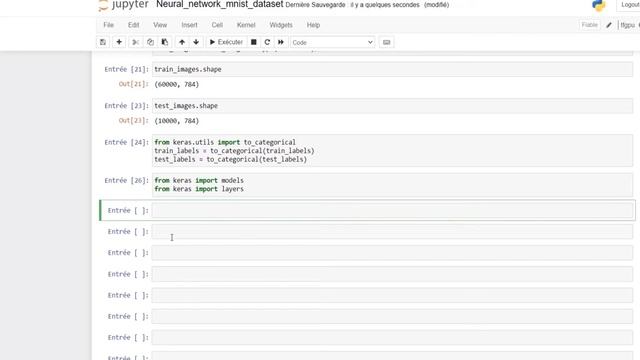The image size is (640, 360).
Task: Rename notebook title Neural_network_mnist_dataset
Action: coord(220,4)
